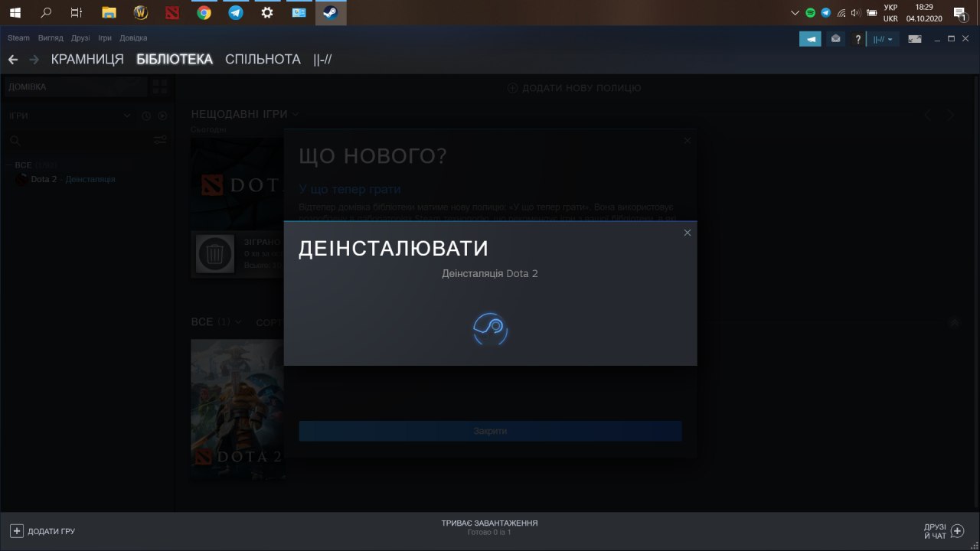This screenshot has height=551, width=980.
Task: Enter Big Picture mode via the arrows icon
Action: pos(914,39)
